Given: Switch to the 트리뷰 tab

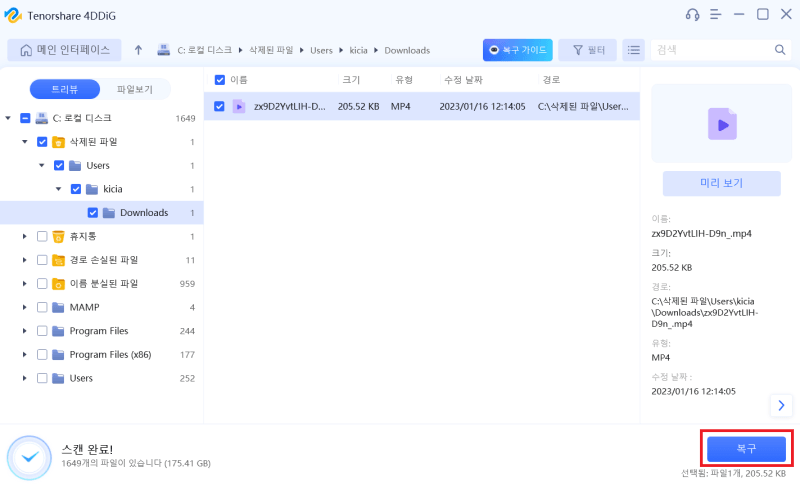Looking at the screenshot, I should 65,89.
